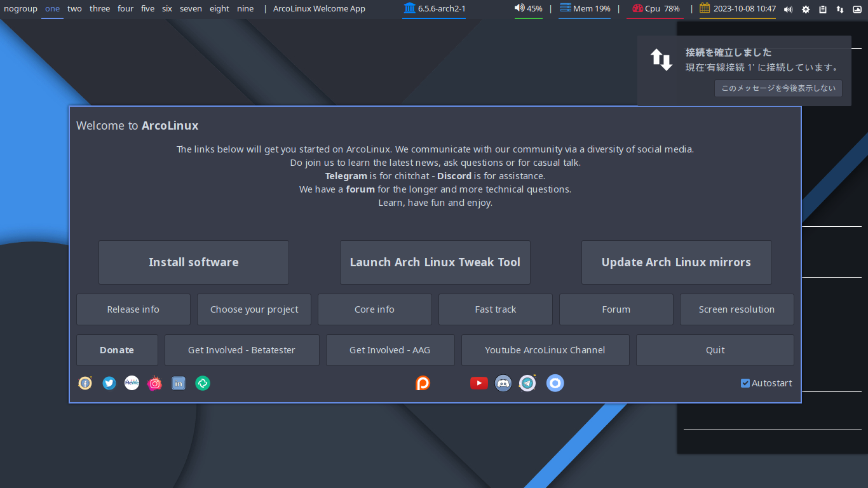
Task: Click the picture tray icon at far right
Action: tap(857, 9)
